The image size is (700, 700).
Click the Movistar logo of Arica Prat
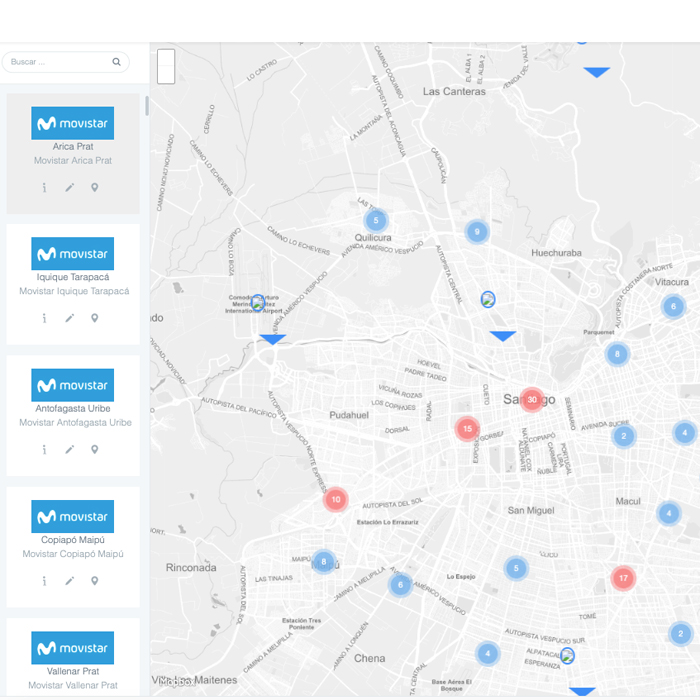[x=72, y=123]
